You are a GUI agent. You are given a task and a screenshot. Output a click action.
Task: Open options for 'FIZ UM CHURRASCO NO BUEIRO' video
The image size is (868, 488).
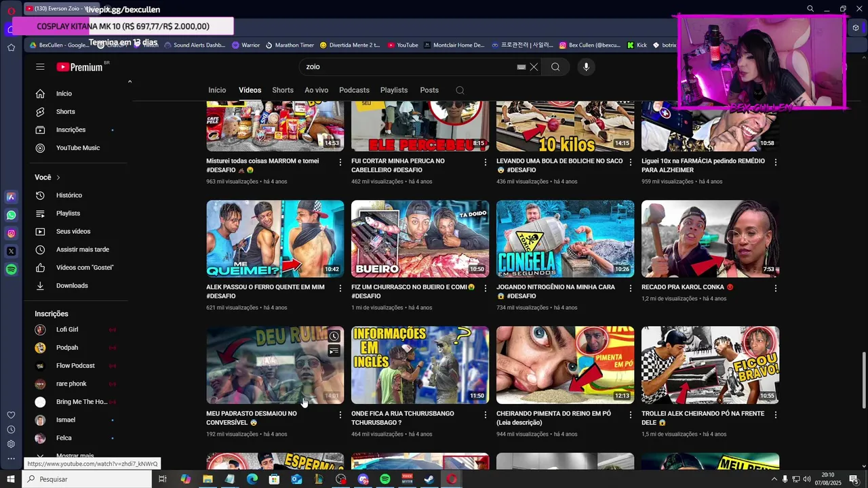(x=485, y=288)
